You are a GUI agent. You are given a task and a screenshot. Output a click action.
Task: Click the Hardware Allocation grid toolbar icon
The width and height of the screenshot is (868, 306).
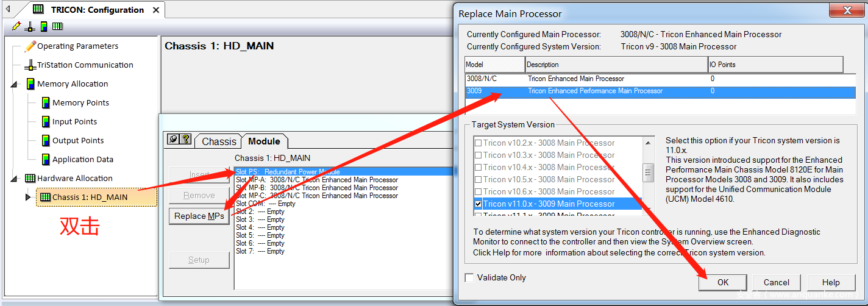pyautogui.click(x=57, y=26)
